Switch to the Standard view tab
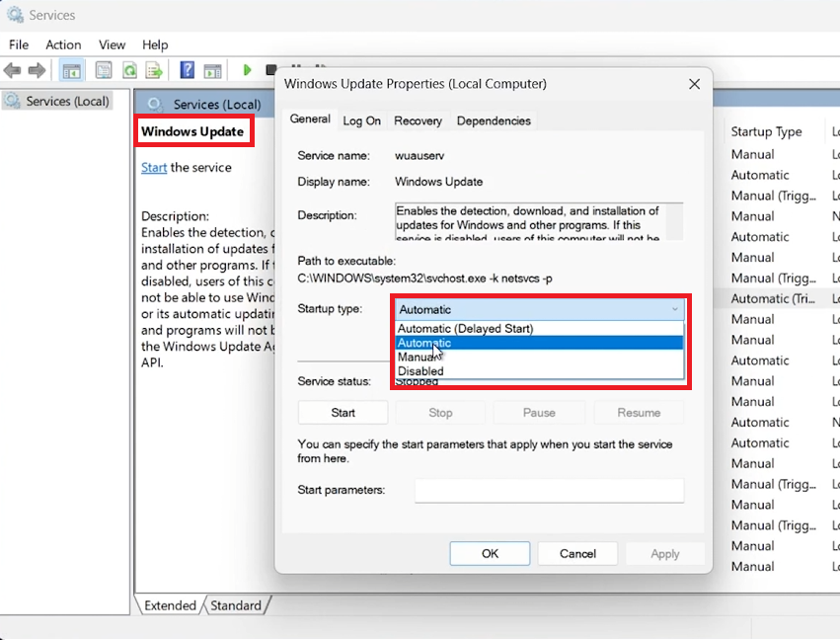 pos(236,605)
